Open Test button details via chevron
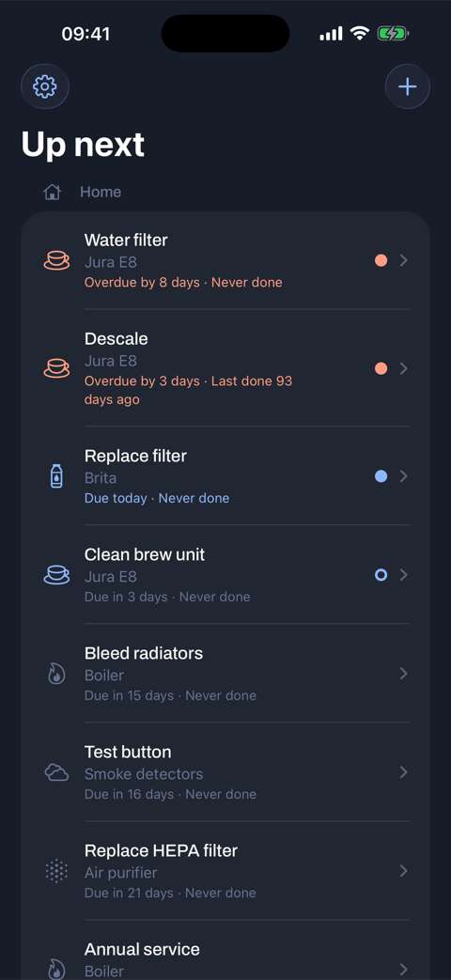 point(403,772)
